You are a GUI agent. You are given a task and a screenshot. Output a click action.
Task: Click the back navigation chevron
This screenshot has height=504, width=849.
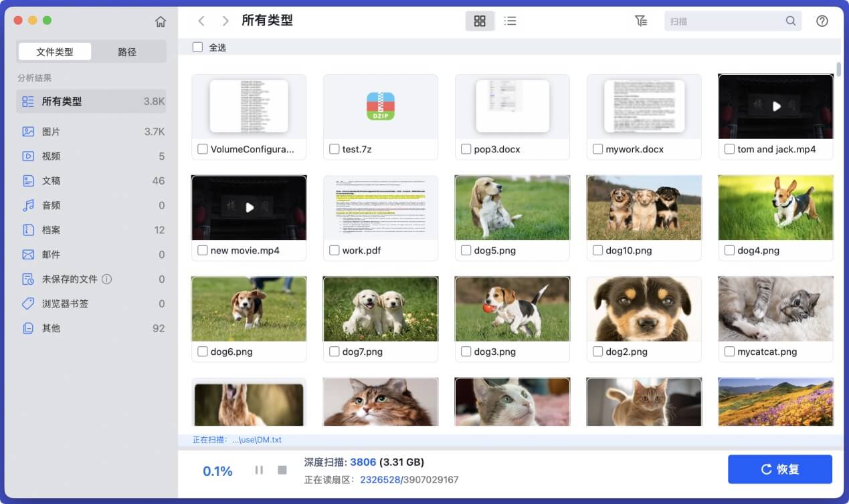pos(201,21)
